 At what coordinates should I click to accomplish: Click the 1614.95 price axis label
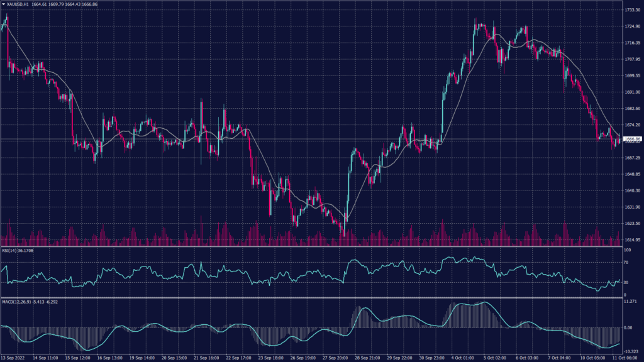coord(631,239)
